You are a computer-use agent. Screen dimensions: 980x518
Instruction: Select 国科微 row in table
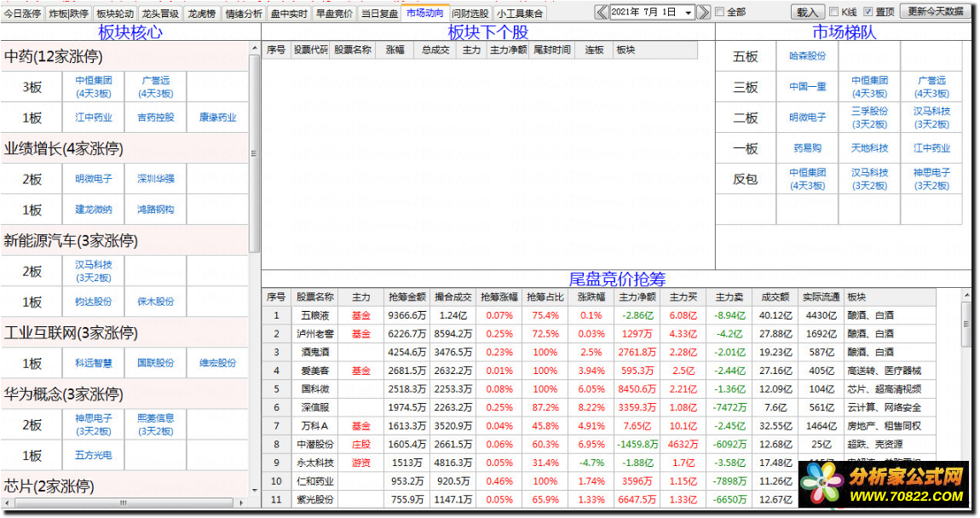pyautogui.click(x=600, y=389)
